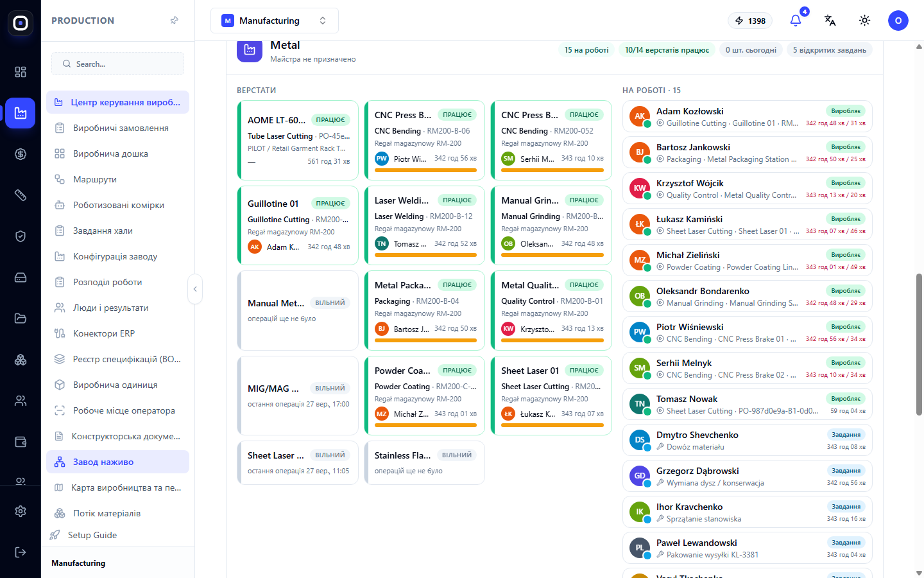This screenshot has height=578, width=924.
Task: Open the user avatar "O" menu
Action: (898, 21)
